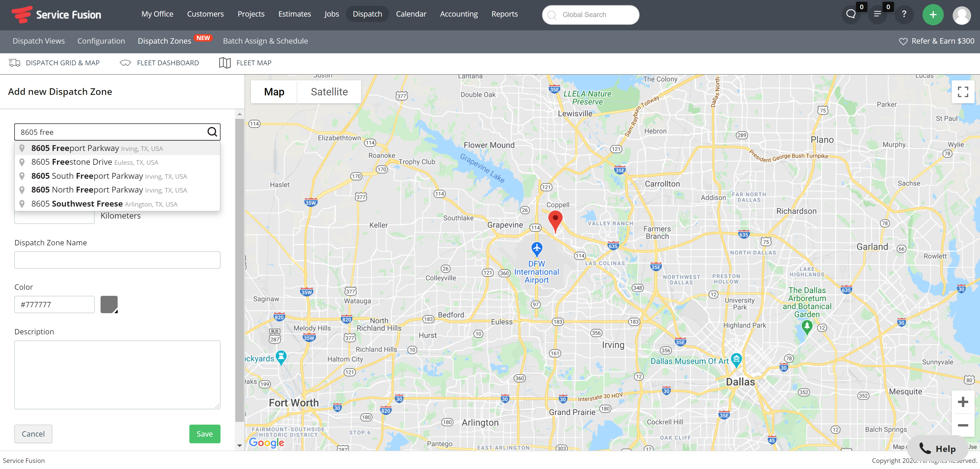The height and width of the screenshot is (469, 980).
Task: Select 8605 South Freeport Parkway suggestion
Action: (117, 176)
